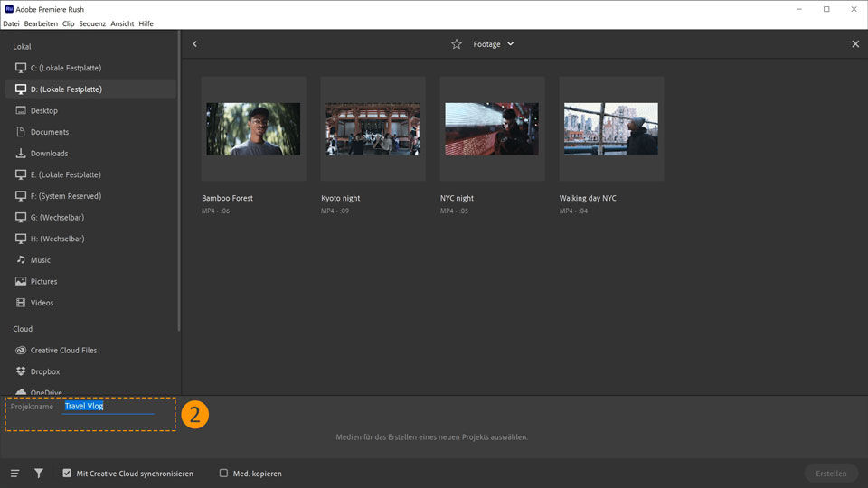Image resolution: width=868 pixels, height=488 pixels.
Task: Close the media browser with X icon
Action: (855, 43)
